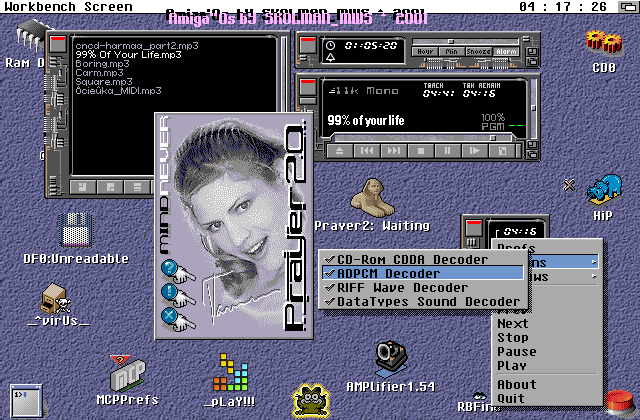Select cncd-harmaa_part2.mp3 in the playlist

click(x=137, y=45)
